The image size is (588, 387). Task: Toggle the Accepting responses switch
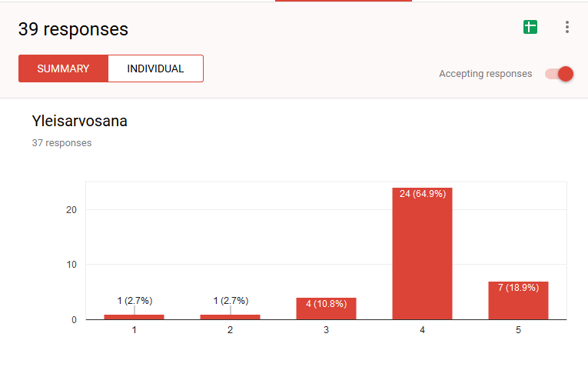click(x=560, y=74)
